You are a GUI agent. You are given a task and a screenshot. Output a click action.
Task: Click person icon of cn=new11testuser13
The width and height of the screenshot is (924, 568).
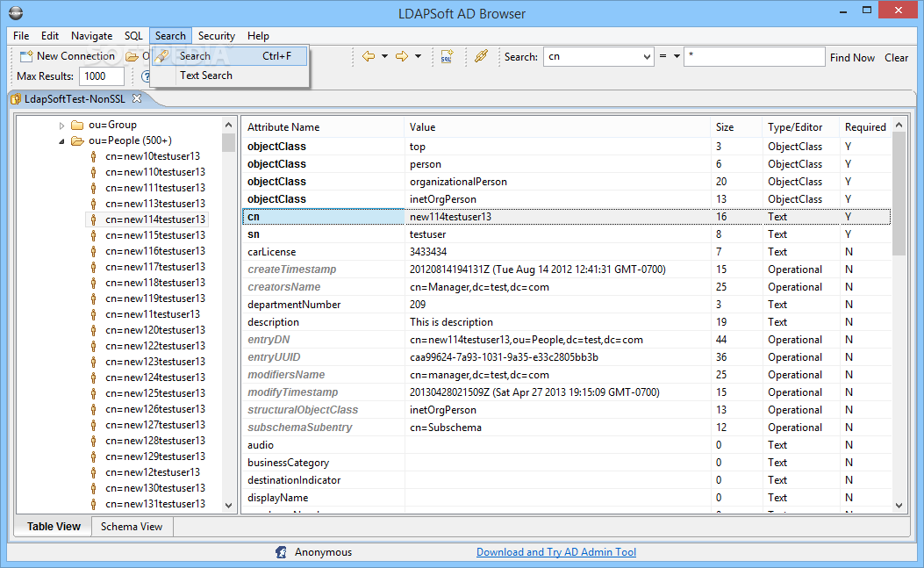pos(93,314)
